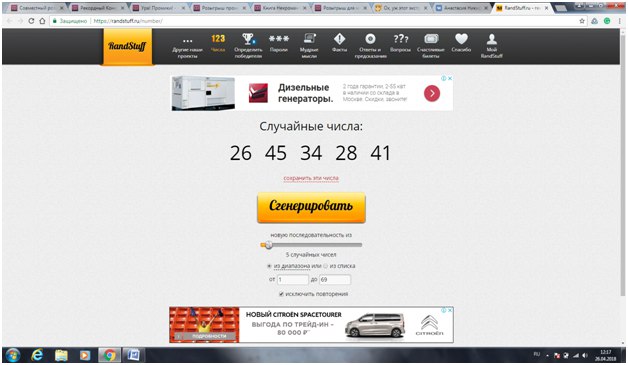Open the Citroën SpaceTourer banner ad

point(311,325)
